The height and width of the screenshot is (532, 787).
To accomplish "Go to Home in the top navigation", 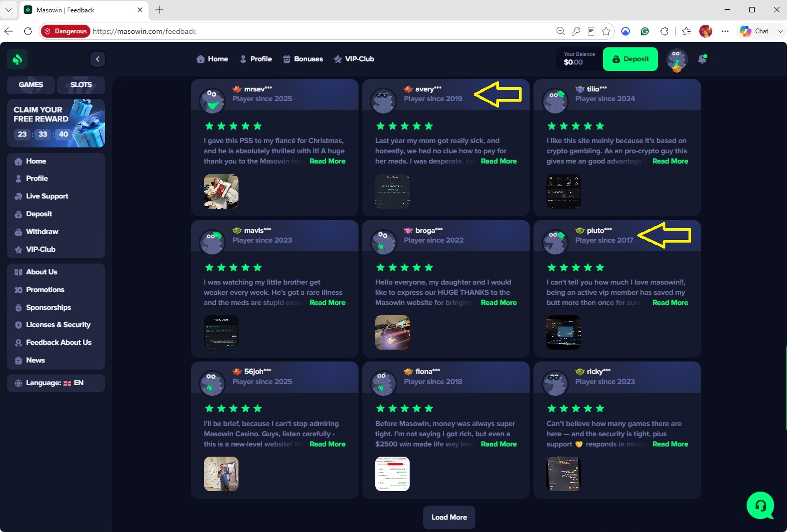I will 213,59.
